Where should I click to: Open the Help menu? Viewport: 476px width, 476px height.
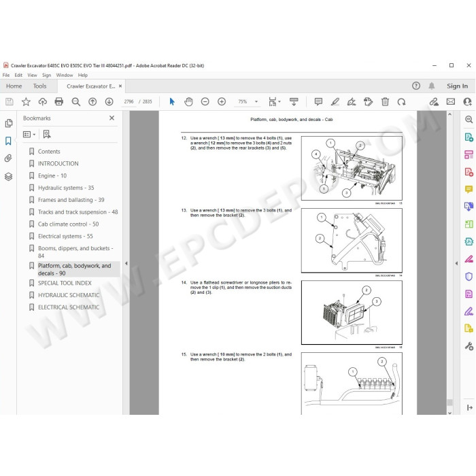[82, 75]
